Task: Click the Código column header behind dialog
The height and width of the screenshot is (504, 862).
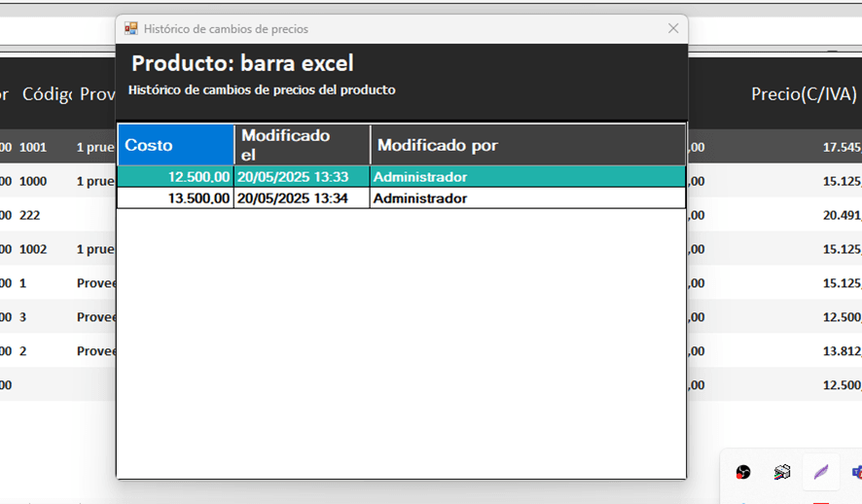Action: [x=47, y=94]
